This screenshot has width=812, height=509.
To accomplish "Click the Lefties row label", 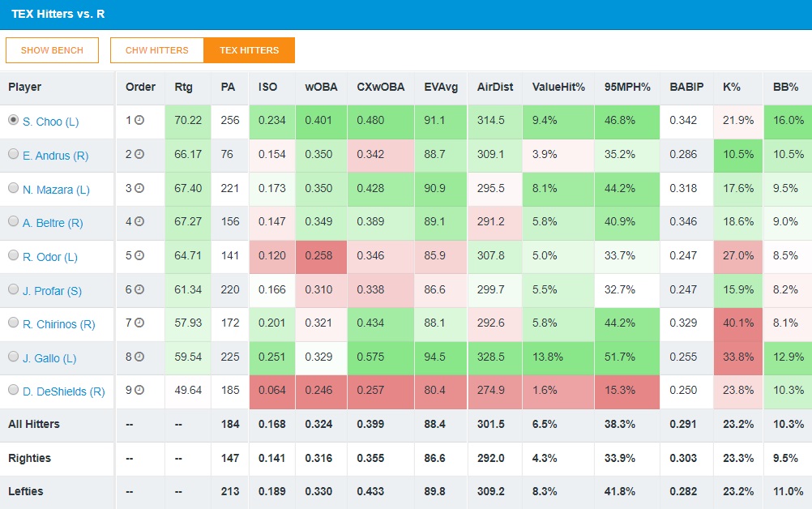I will click(25, 491).
